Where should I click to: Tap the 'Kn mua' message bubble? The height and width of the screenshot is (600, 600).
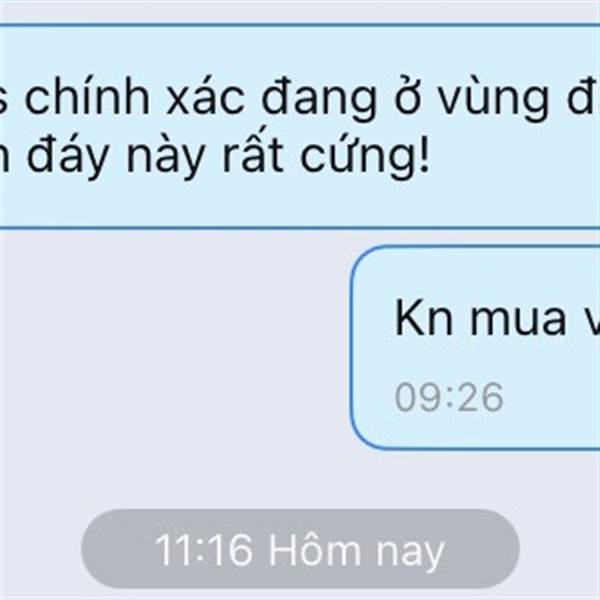click(x=475, y=347)
